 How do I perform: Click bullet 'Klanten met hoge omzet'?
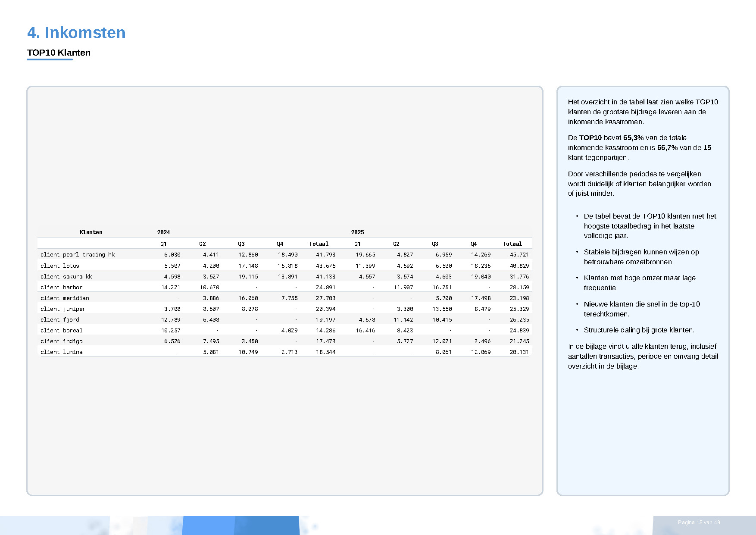tap(640, 283)
